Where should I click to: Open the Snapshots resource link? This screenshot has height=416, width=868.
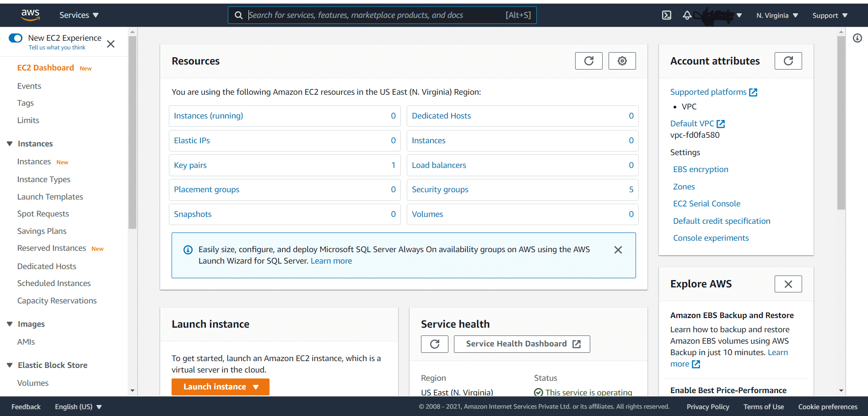[193, 214]
